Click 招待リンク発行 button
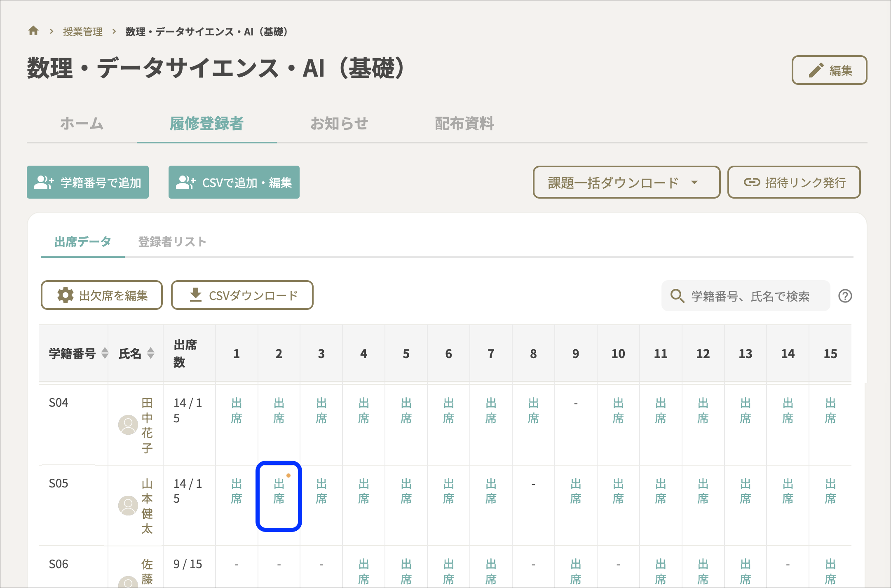The height and width of the screenshot is (588, 891). [x=794, y=182]
